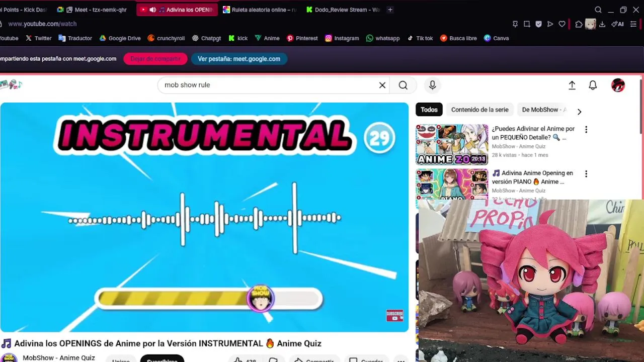Expand more filter chips with right chevron
This screenshot has width=644, height=362.
(x=579, y=112)
